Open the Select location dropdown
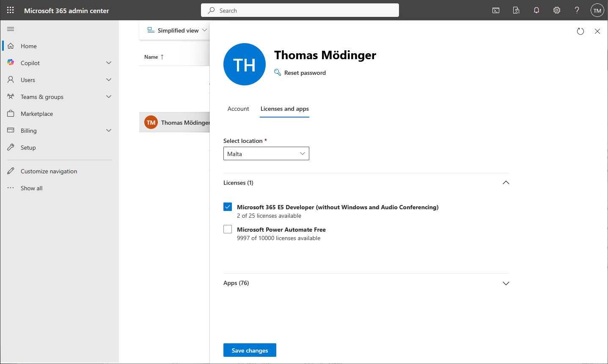Image resolution: width=608 pixels, height=364 pixels. pos(266,153)
